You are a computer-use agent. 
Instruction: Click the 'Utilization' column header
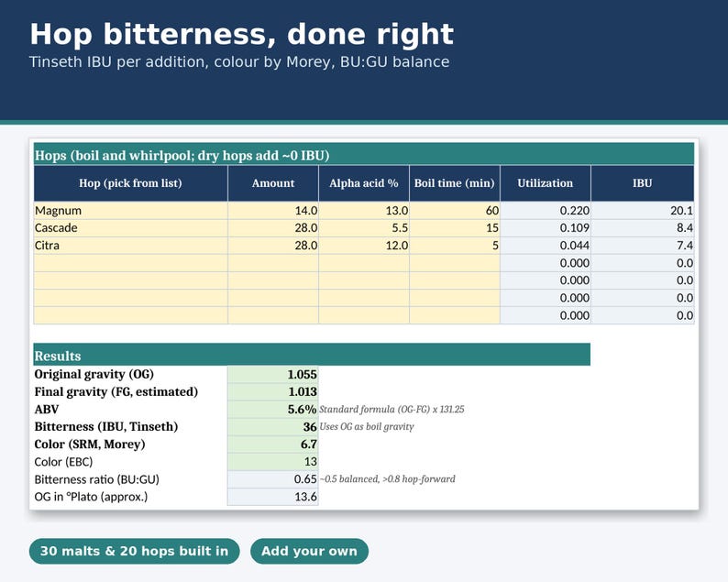point(546,183)
